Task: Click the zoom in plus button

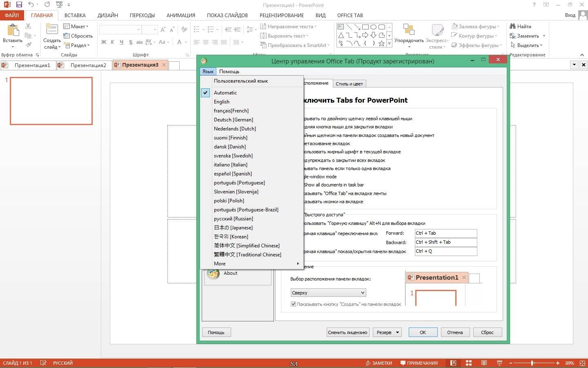Action: (x=557, y=363)
